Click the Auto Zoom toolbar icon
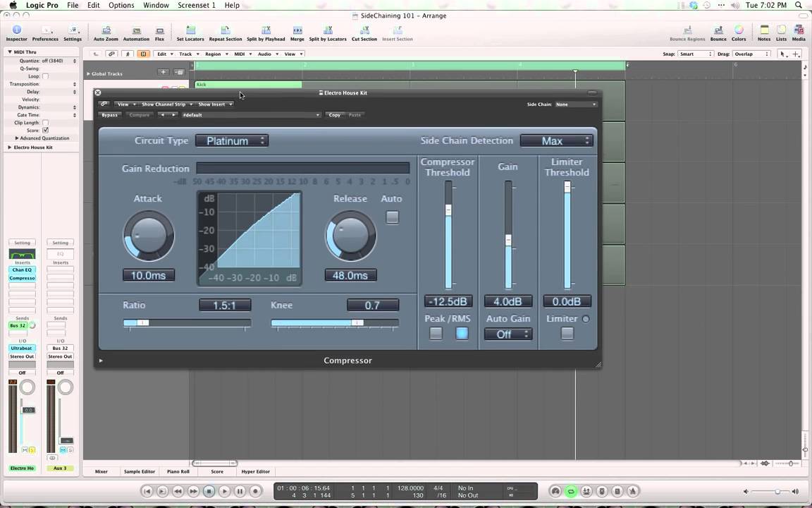This screenshot has width=812, height=508. point(106,33)
